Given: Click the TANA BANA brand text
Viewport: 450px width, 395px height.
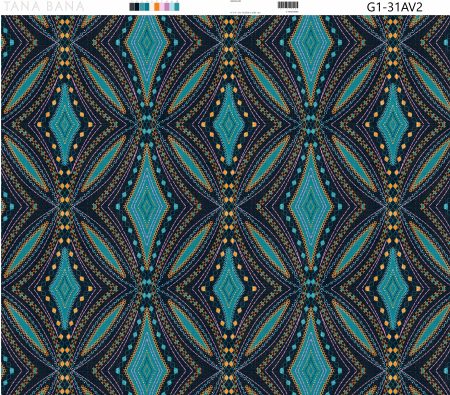Looking at the screenshot, I should point(43,6).
